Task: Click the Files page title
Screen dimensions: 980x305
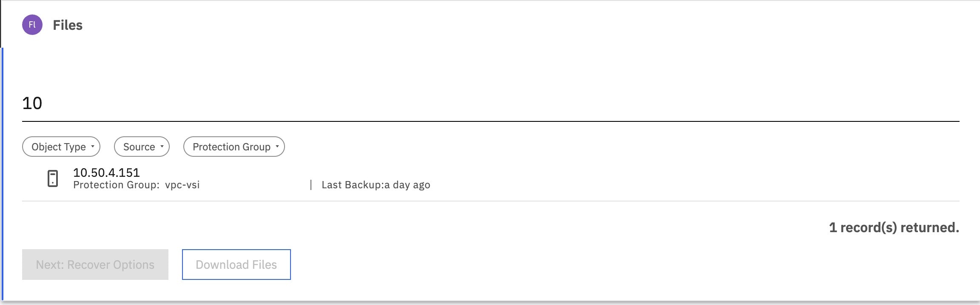Action: tap(67, 24)
